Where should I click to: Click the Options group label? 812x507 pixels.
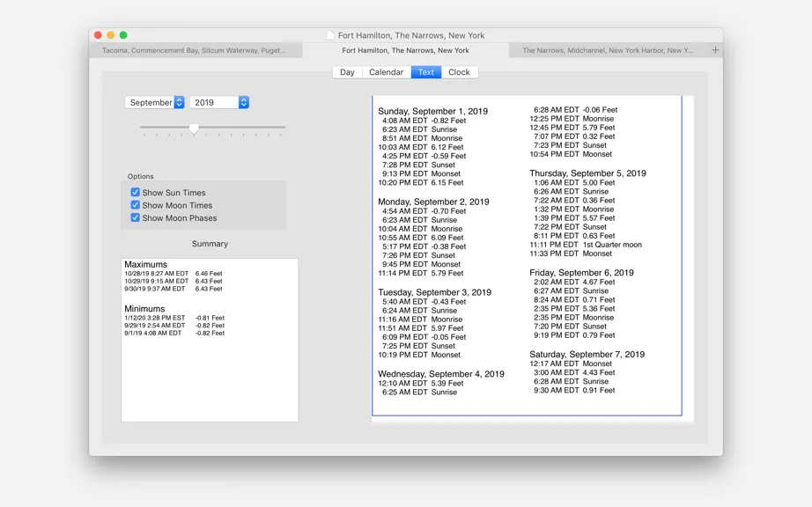(x=140, y=176)
